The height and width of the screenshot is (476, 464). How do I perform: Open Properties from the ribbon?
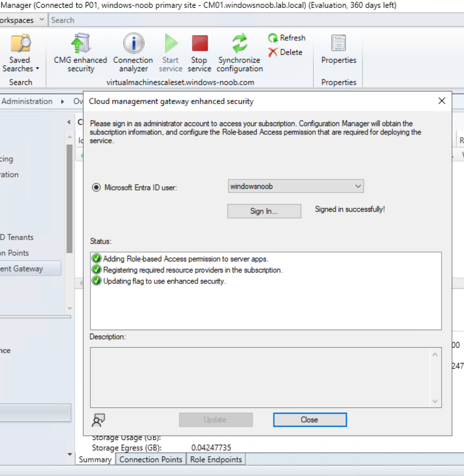pyautogui.click(x=338, y=50)
